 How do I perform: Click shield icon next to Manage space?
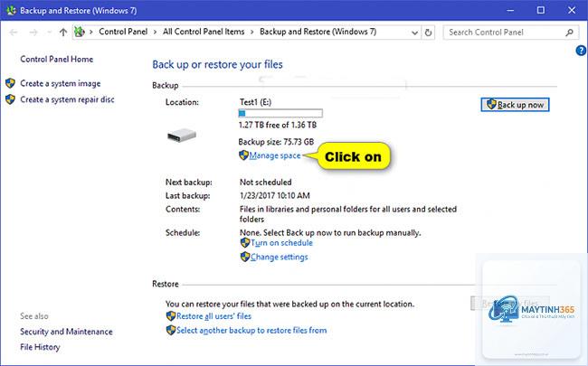243,155
